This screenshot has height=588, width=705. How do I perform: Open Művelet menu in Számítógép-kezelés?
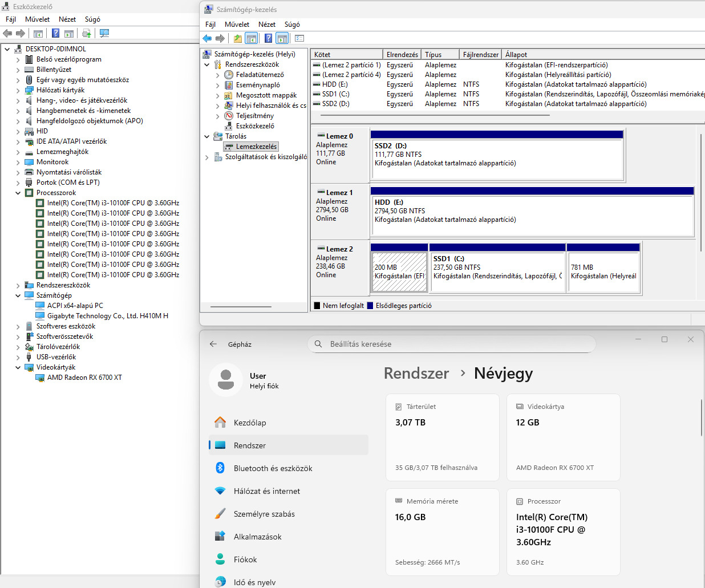(237, 24)
